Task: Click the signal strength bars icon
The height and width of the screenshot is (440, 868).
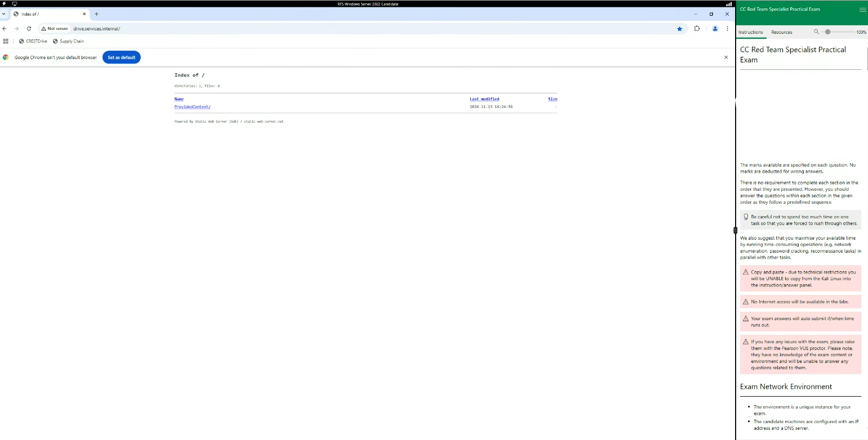Action: pyautogui.click(x=729, y=3)
